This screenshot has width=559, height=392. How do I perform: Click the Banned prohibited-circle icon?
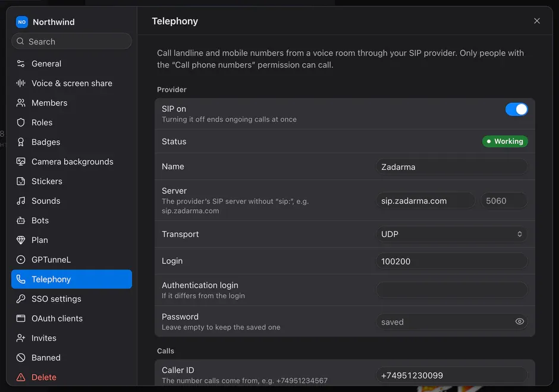point(21,358)
